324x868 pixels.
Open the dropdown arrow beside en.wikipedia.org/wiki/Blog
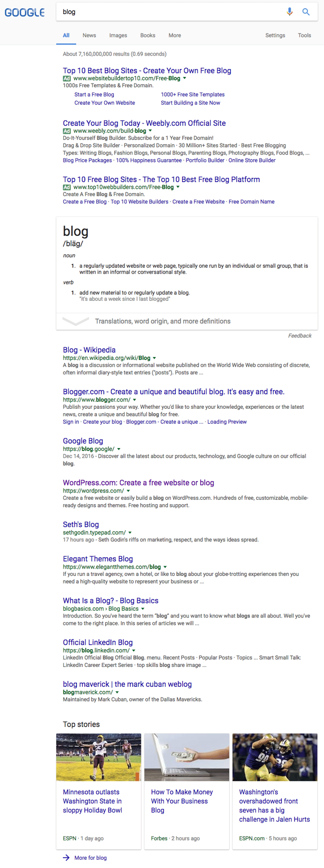point(154,358)
